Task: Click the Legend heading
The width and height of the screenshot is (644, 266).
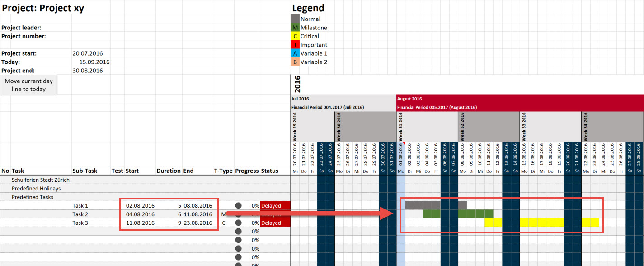Action: click(x=308, y=8)
